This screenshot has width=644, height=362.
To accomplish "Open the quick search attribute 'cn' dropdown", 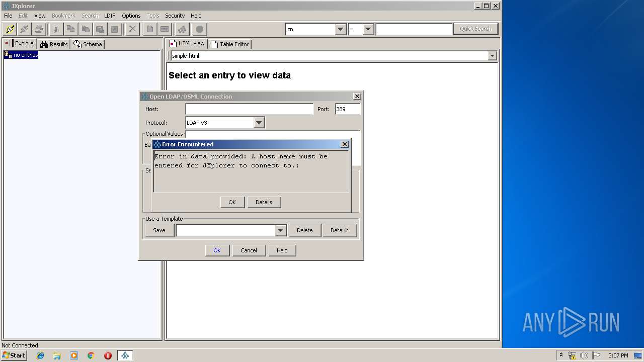I will click(x=341, y=29).
